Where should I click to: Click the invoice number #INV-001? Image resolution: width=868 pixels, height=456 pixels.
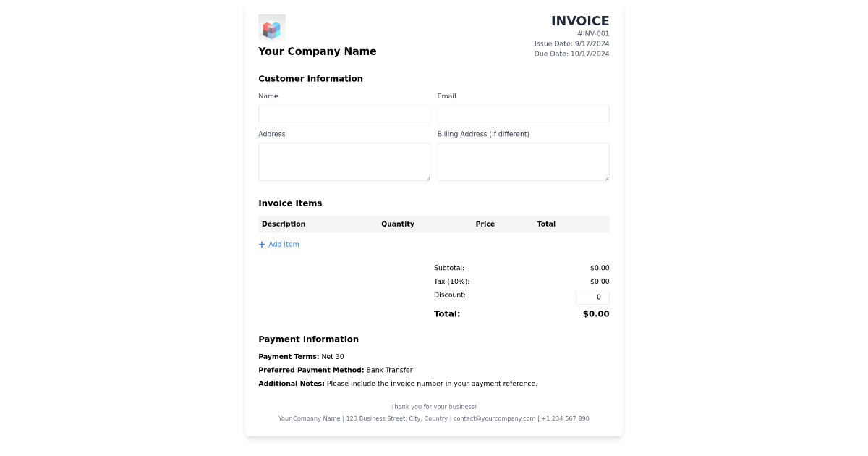(593, 33)
